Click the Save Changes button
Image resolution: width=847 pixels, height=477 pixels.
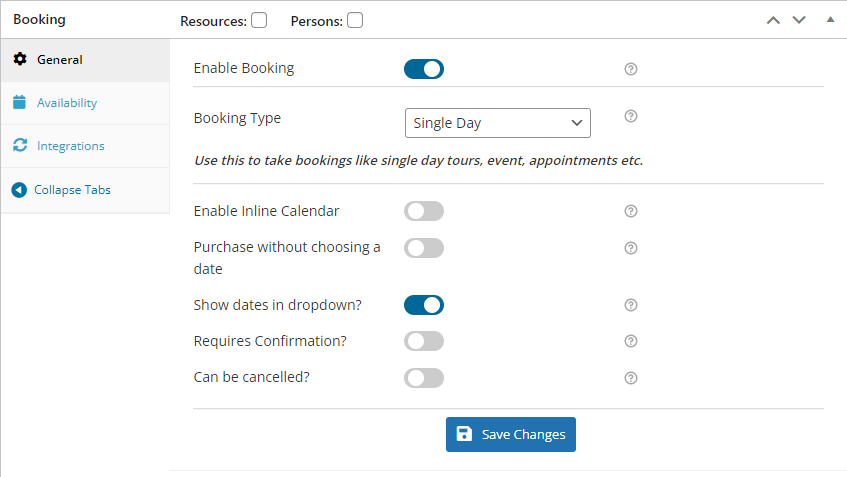click(510, 434)
